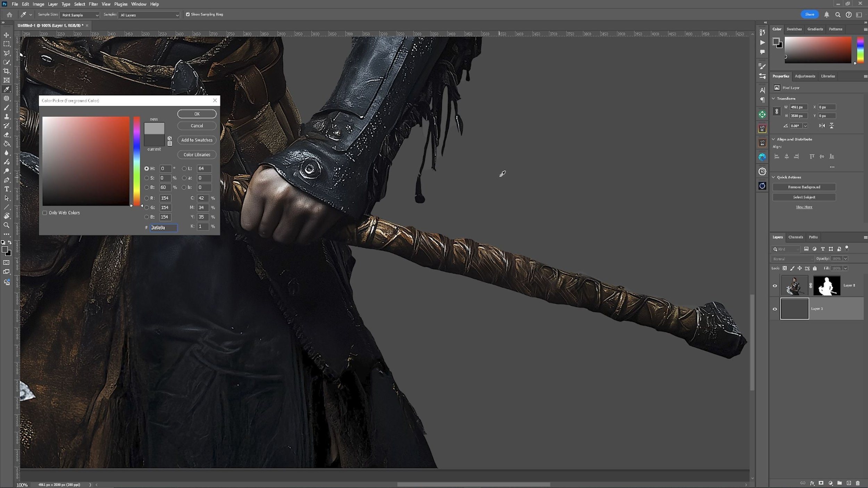Toggle Show Sampling Ring checkbox
The image size is (868, 488).
188,15
